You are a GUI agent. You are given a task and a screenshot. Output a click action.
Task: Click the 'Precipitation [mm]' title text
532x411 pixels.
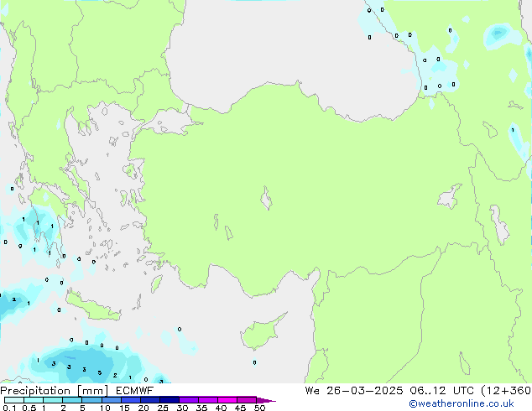tap(55, 391)
